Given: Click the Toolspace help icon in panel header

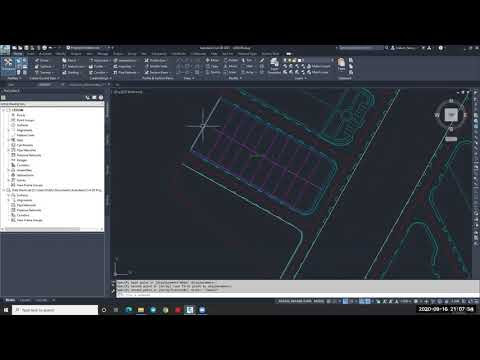Looking at the screenshot, I should click(x=101, y=97).
